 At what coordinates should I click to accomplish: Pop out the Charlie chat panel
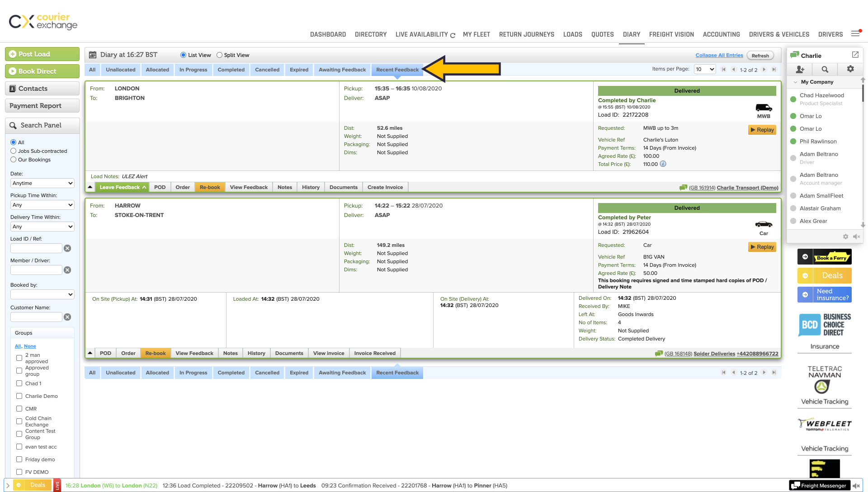coord(855,55)
